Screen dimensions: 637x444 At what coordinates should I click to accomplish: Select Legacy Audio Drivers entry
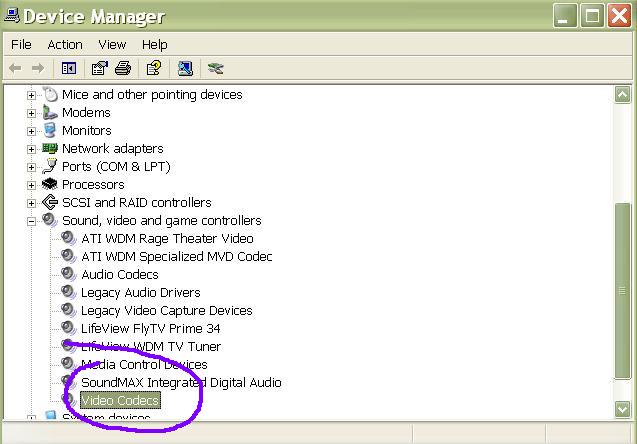tap(141, 292)
